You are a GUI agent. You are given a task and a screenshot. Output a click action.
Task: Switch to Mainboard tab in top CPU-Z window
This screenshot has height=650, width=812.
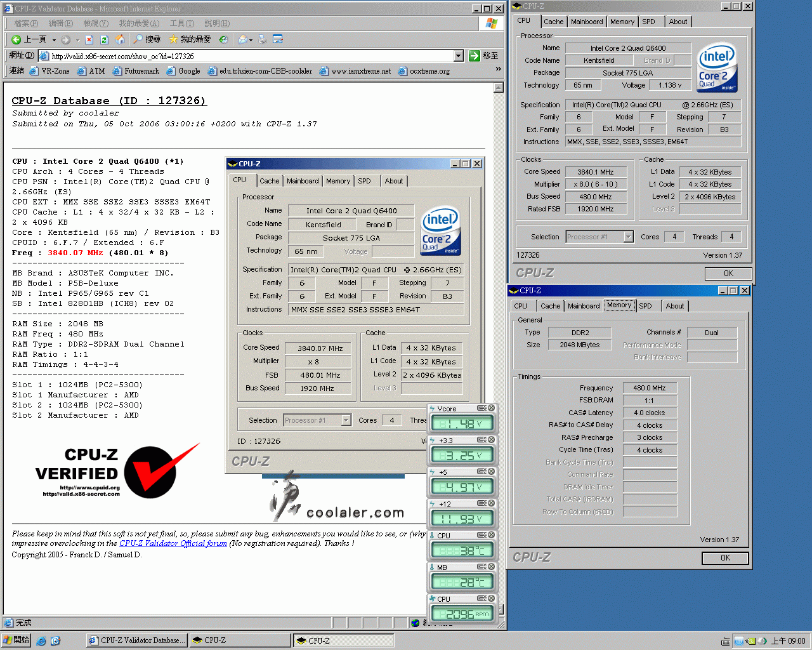tap(587, 22)
